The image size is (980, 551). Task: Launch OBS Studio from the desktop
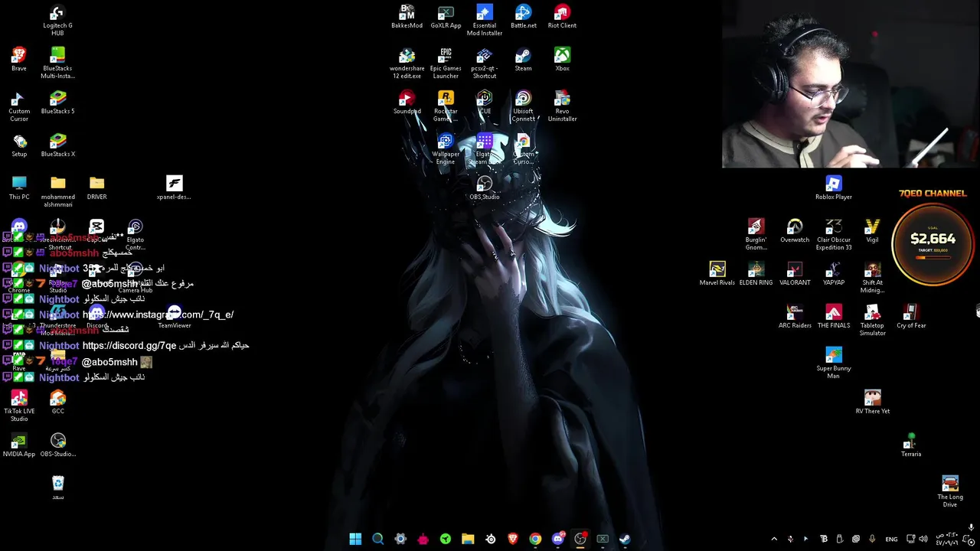pyautogui.click(x=485, y=188)
